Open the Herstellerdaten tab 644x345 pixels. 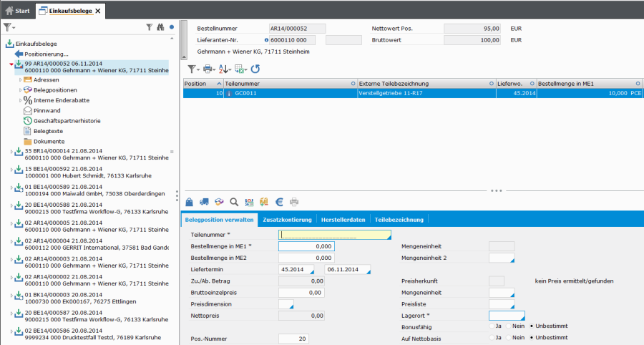[343, 220]
